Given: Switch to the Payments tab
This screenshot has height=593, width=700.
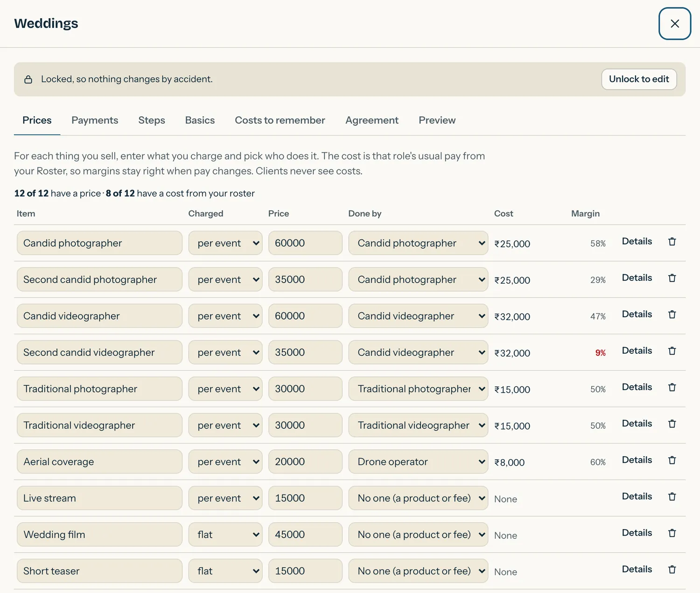Looking at the screenshot, I should pos(95,120).
